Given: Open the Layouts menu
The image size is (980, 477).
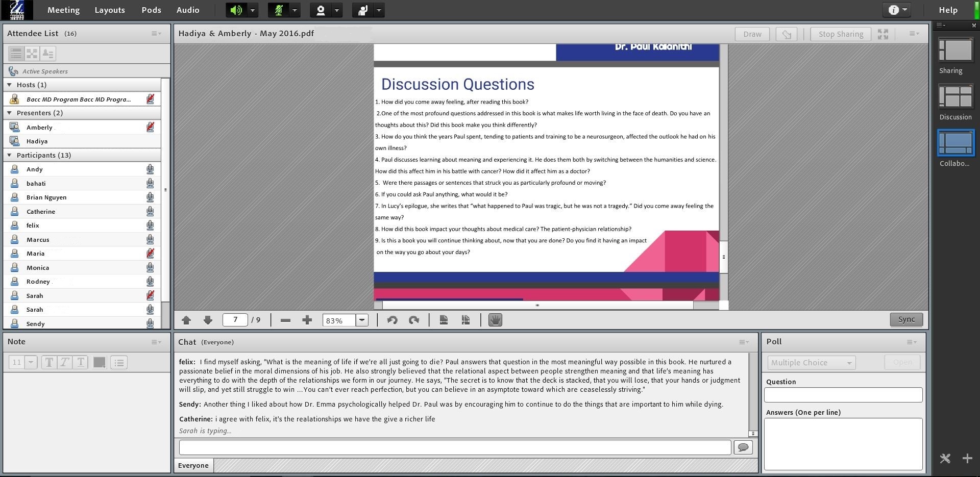Looking at the screenshot, I should 110,10.
